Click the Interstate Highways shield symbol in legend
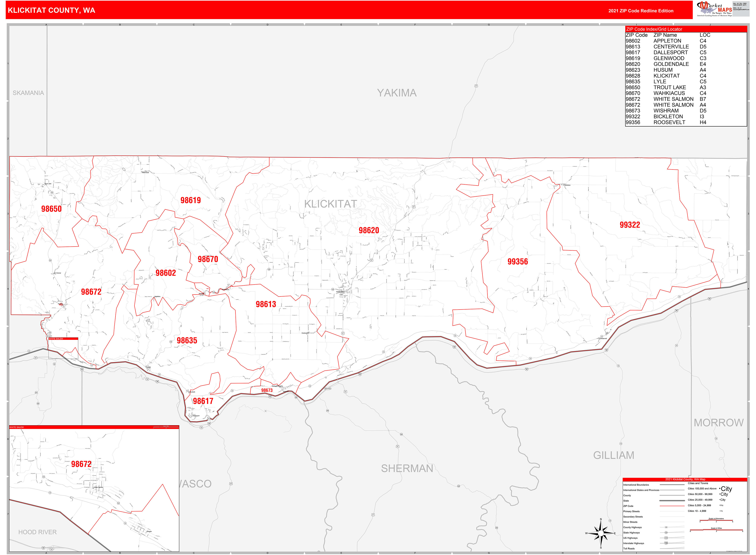756x555 pixels. coord(666,543)
